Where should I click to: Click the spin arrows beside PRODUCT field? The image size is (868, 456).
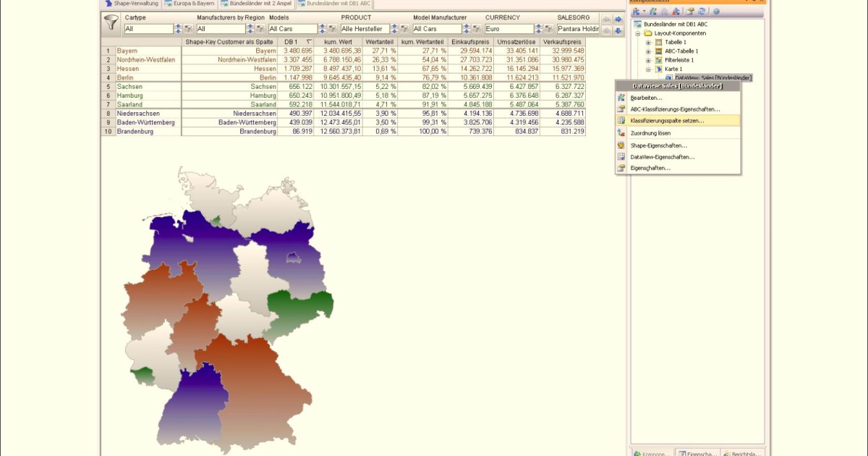(395, 29)
